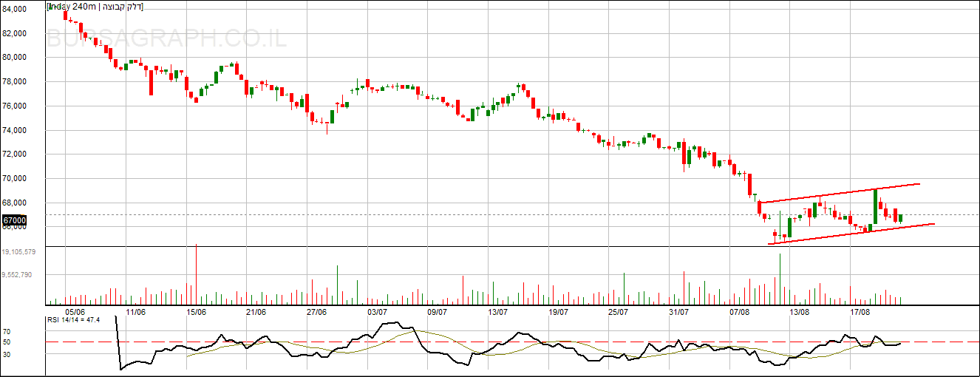Click the RSI 70 level label
Image resolution: width=980 pixels, height=377 pixels.
pyautogui.click(x=6, y=332)
